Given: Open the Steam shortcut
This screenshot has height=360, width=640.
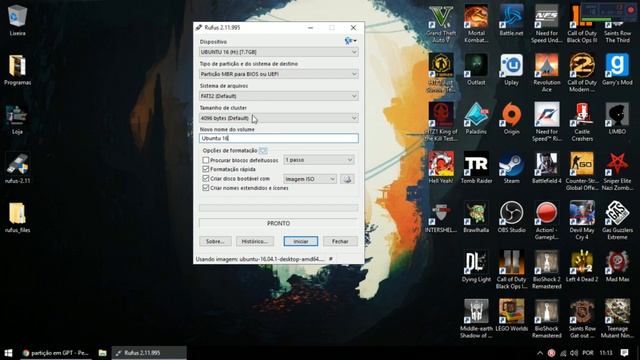Looking at the screenshot, I should pos(511,168).
